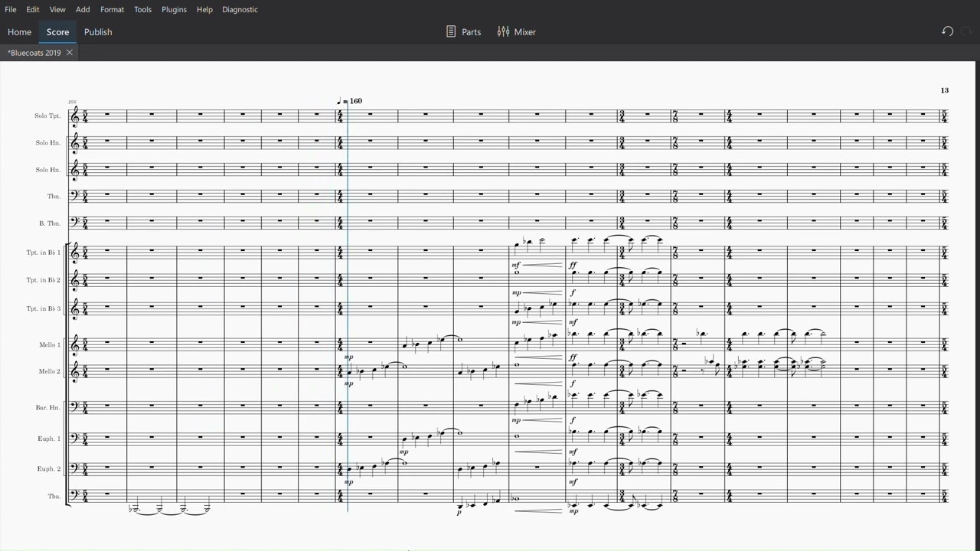The width and height of the screenshot is (980, 551).
Task: Switch to the Home tab
Action: [x=19, y=31]
